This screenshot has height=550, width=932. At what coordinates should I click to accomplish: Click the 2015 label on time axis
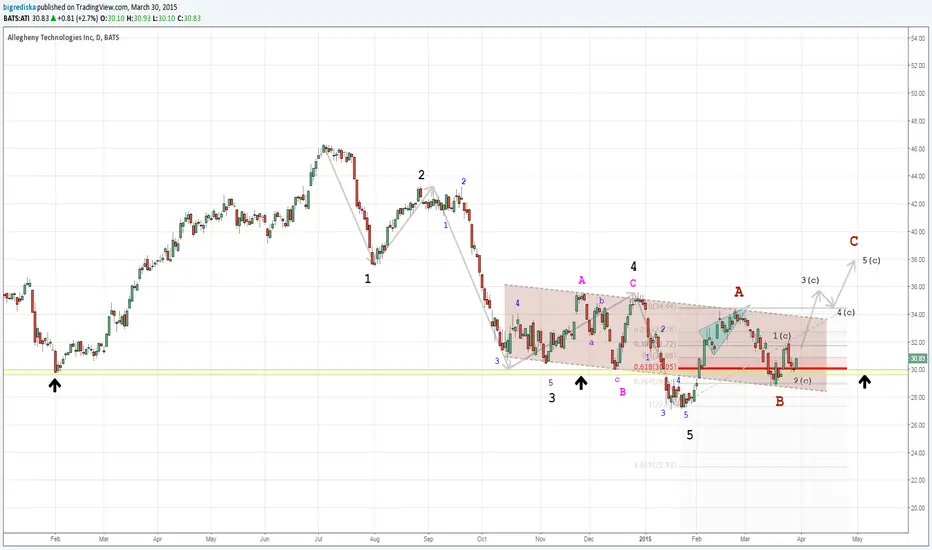646,539
